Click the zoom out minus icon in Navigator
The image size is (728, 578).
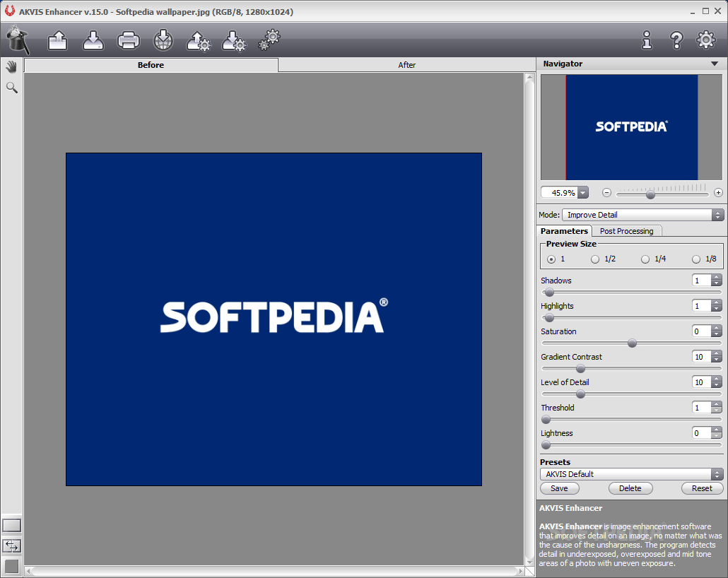[x=606, y=192]
